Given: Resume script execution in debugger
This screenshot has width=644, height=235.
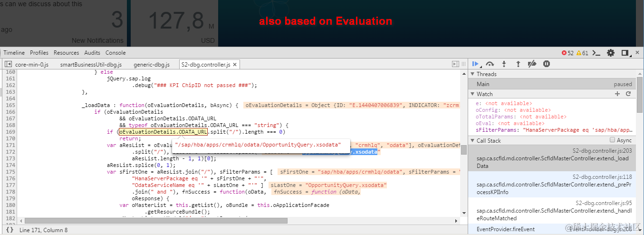Looking at the screenshot, I should coord(475,64).
